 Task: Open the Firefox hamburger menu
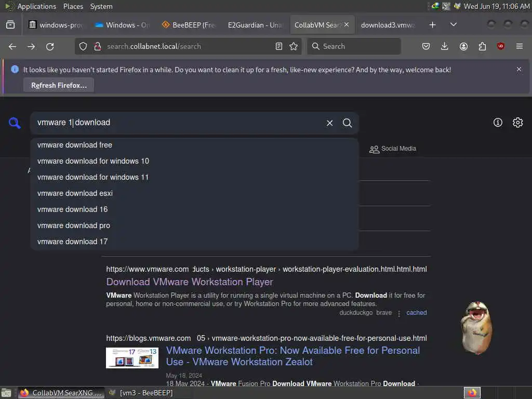[x=520, y=46]
